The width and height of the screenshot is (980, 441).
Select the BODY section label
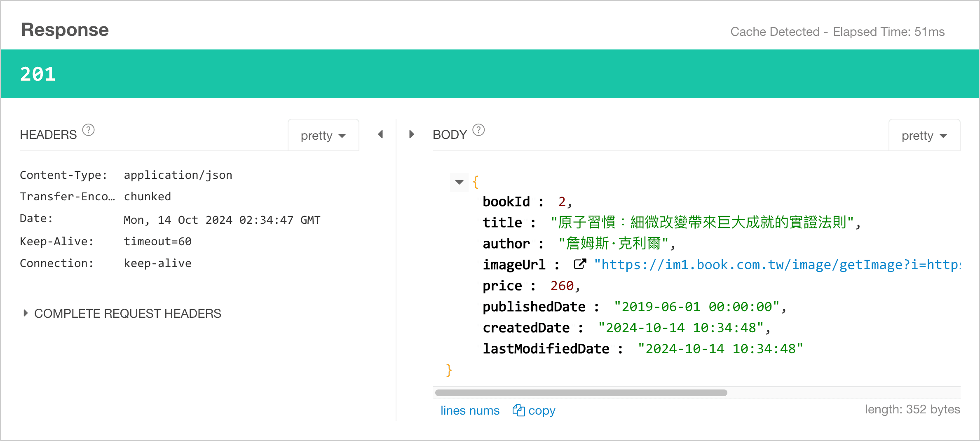(450, 135)
